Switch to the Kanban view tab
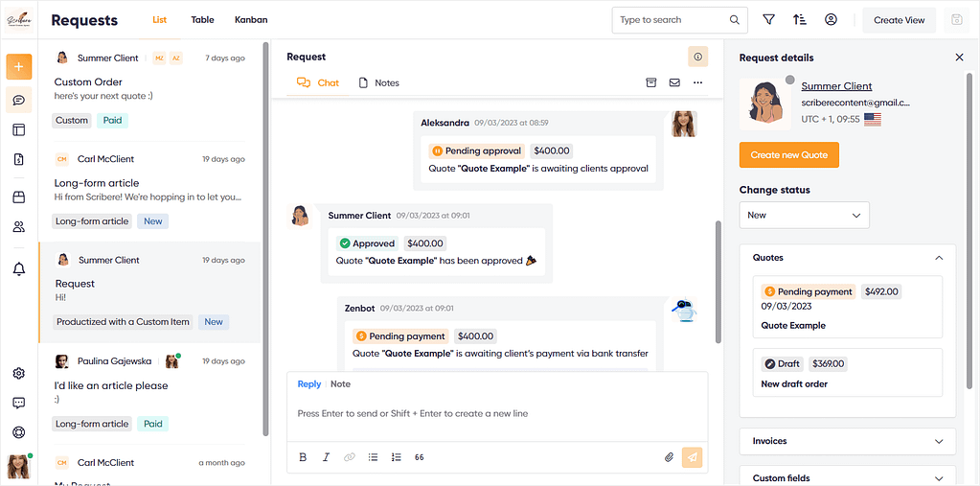Screen dimensions: 980x486 [251, 20]
